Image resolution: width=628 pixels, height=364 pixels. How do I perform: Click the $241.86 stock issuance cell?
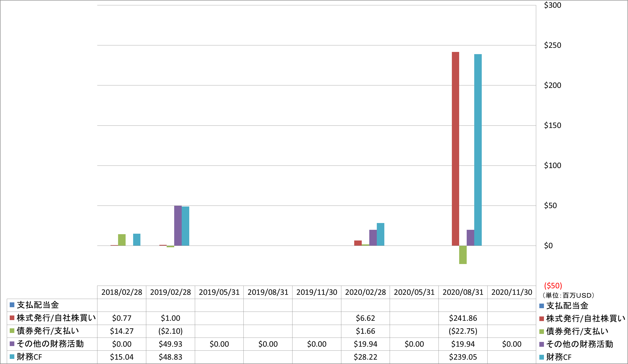pyautogui.click(x=463, y=318)
